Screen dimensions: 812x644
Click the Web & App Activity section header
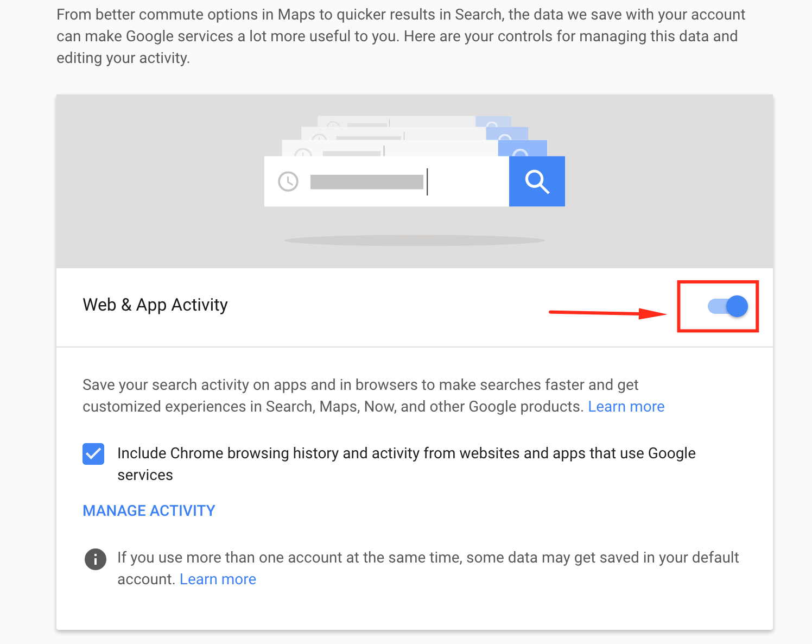tap(155, 305)
